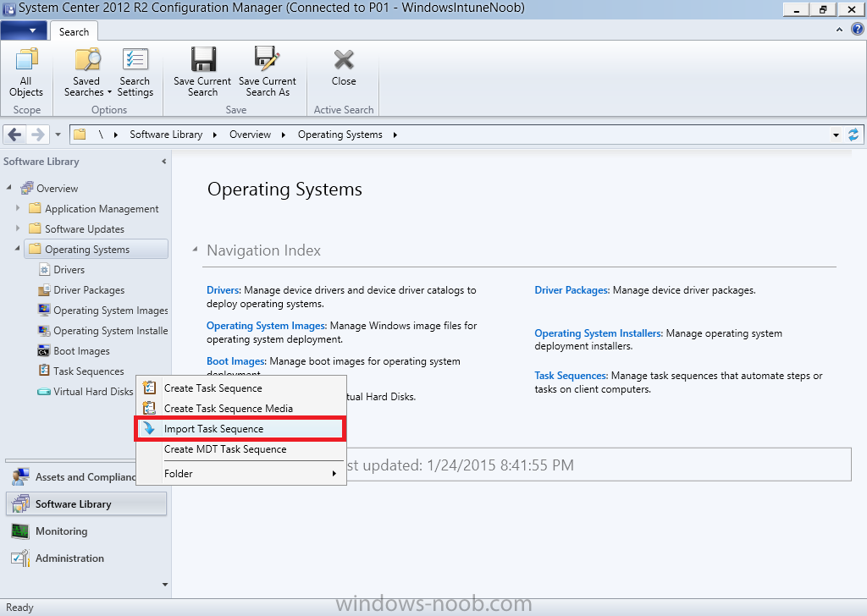Open the Operating System Installers link

[x=597, y=333]
